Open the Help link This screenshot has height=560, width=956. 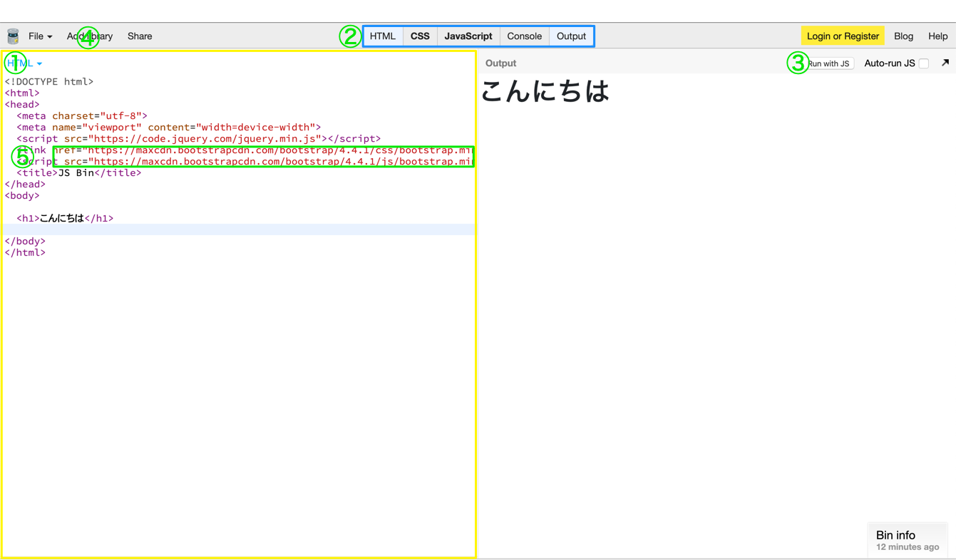[937, 36]
